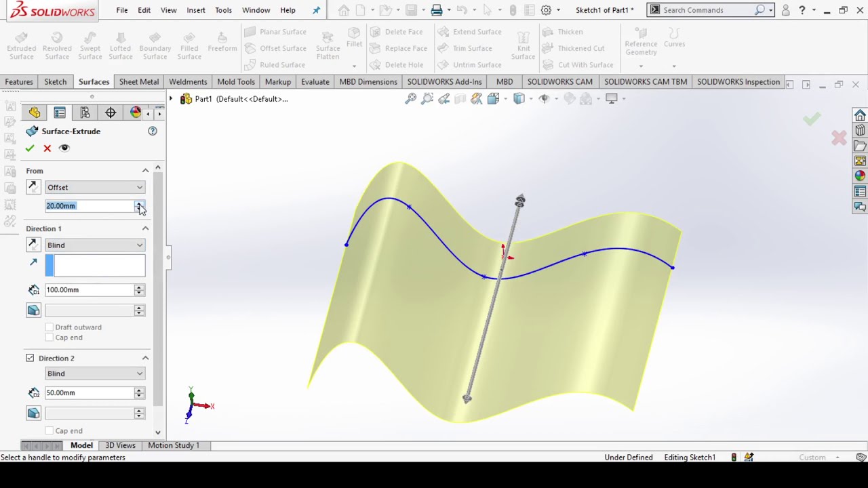Image resolution: width=868 pixels, height=488 pixels.
Task: Open Custom Properties icon in task pane
Action: (860, 192)
